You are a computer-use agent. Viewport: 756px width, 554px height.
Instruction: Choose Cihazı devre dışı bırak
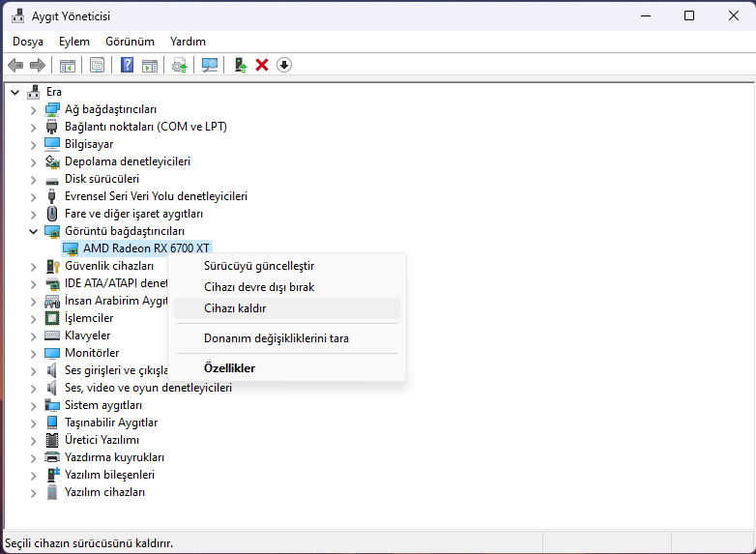(287, 287)
